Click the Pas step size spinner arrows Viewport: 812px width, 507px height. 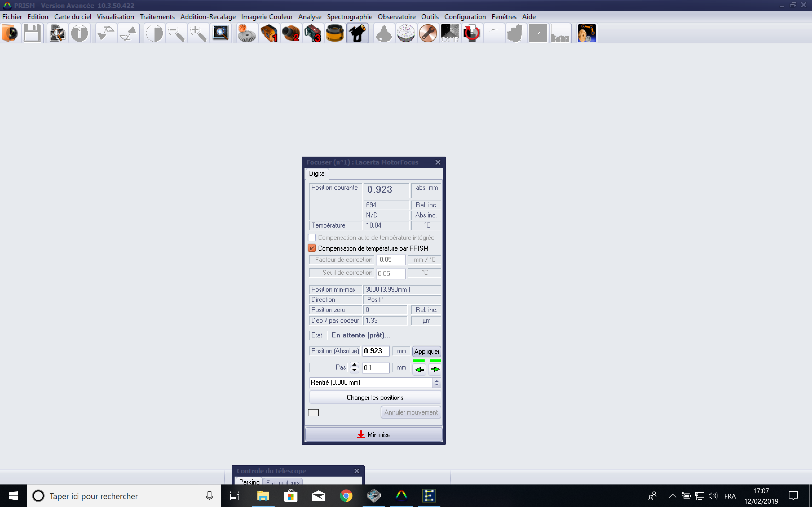(x=354, y=368)
